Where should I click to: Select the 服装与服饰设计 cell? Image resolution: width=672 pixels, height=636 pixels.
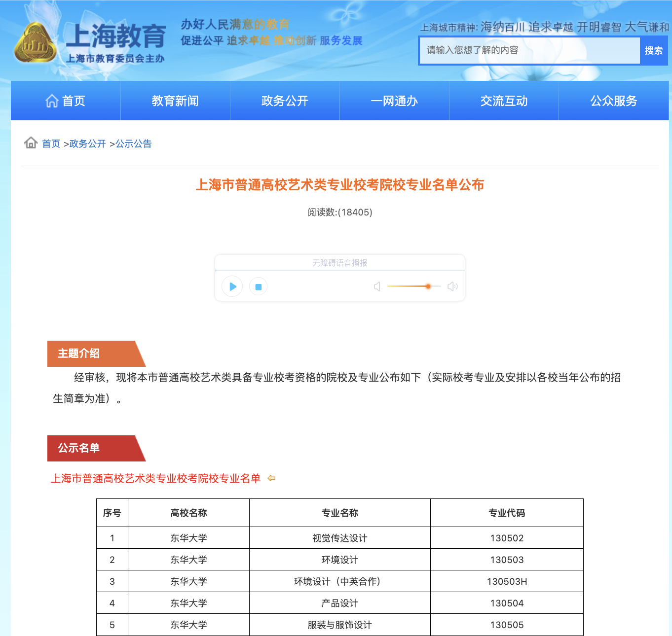[x=340, y=625]
